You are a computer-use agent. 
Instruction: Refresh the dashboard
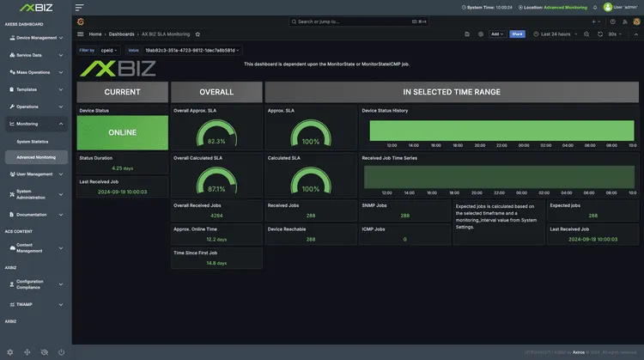599,34
